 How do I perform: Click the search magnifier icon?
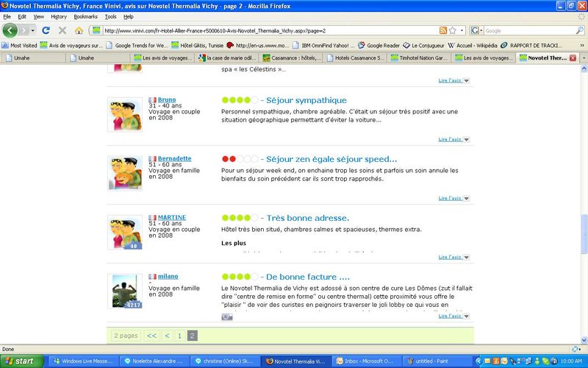[x=579, y=31]
